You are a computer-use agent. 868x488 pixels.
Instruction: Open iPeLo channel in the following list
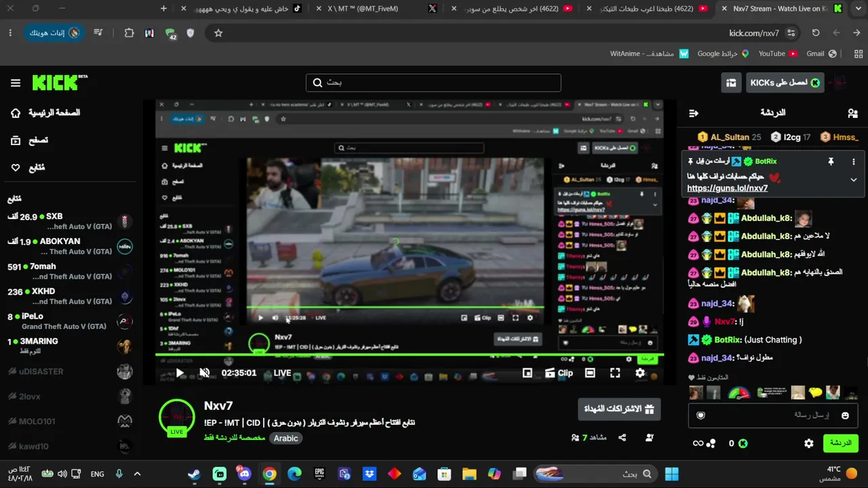(69, 321)
